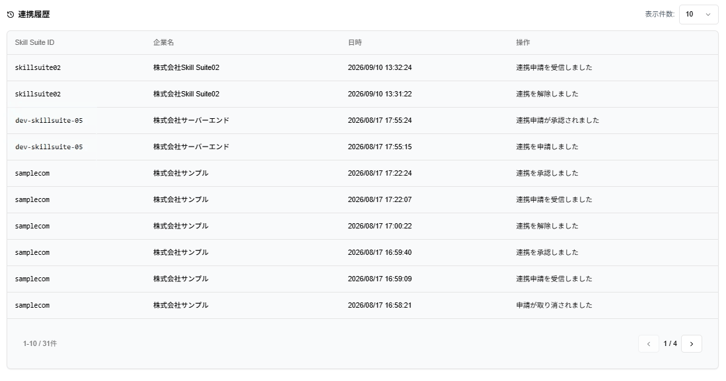The width and height of the screenshot is (726, 381).
Task: Click the 企業名 column header
Action: point(163,43)
